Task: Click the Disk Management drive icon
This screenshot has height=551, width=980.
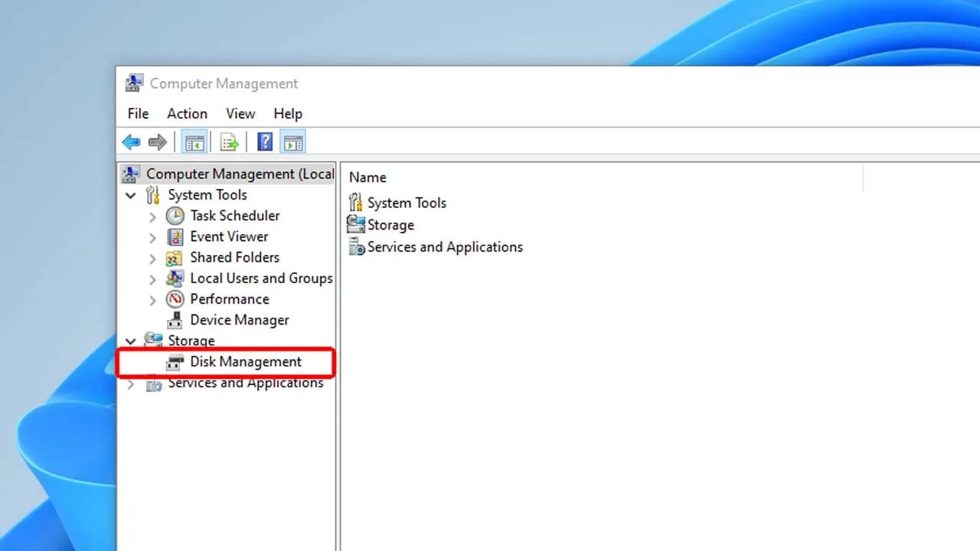Action: tap(175, 362)
